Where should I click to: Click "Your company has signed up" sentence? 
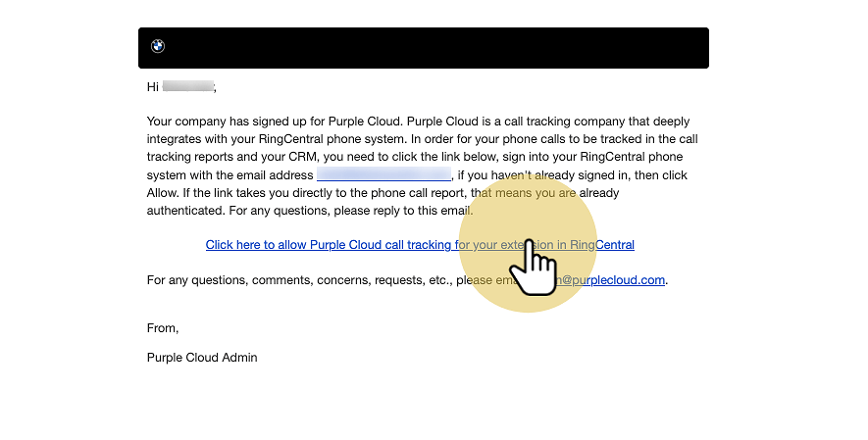pyautogui.click(x=226, y=122)
